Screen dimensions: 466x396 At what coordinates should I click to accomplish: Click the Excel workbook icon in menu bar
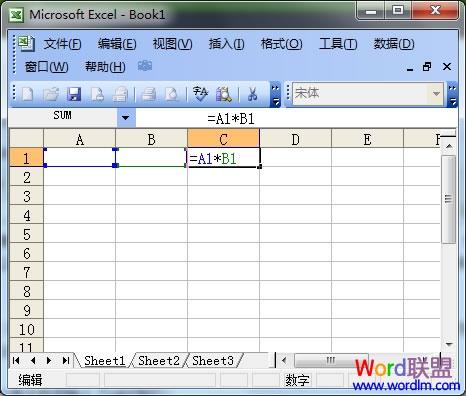click(x=26, y=44)
